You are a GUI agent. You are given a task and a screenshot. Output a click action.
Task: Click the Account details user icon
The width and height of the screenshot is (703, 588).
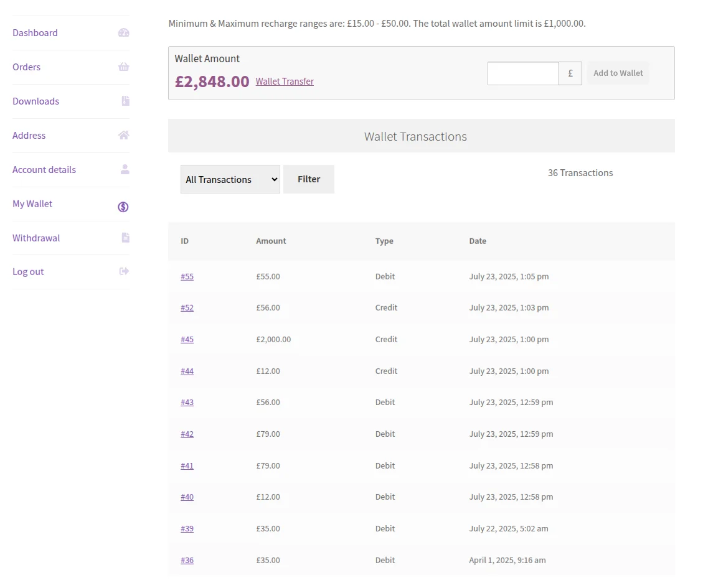pos(125,169)
